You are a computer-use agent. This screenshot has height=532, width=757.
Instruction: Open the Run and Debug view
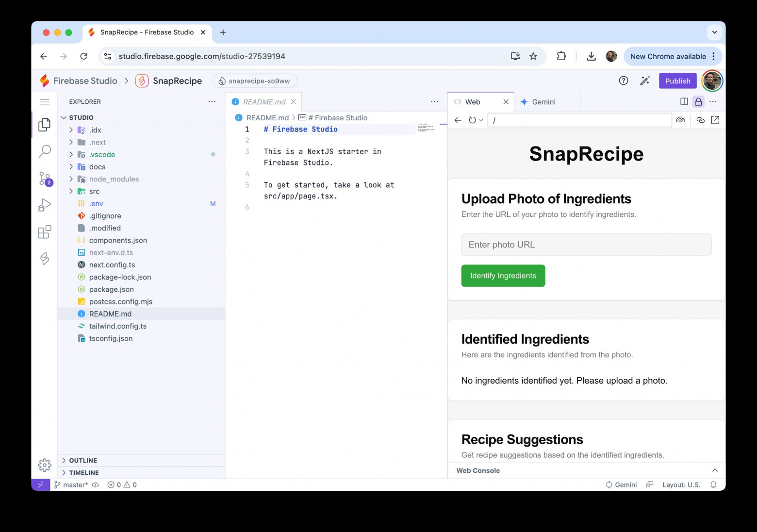pos(45,205)
